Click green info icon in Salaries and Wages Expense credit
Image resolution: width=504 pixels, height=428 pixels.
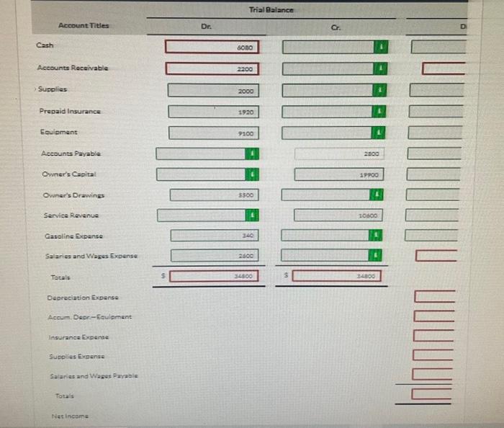point(375,255)
